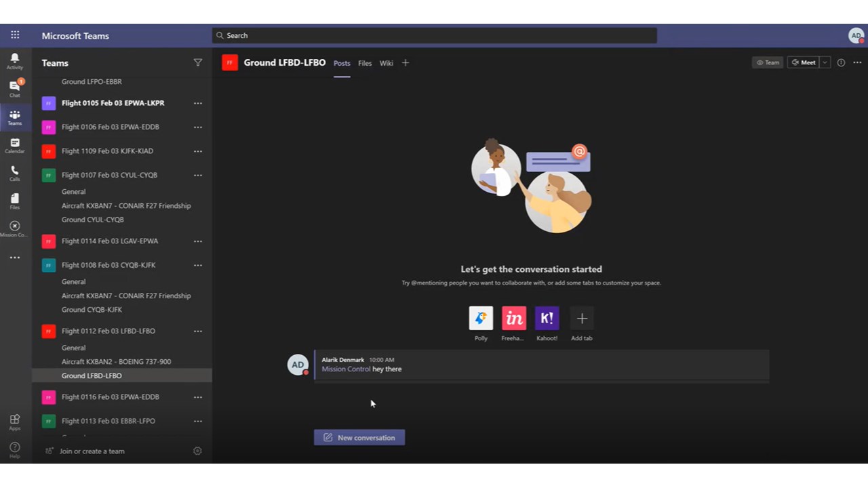Open Ground CYUL-CYQB channel
The image size is (868, 488).
(93, 220)
